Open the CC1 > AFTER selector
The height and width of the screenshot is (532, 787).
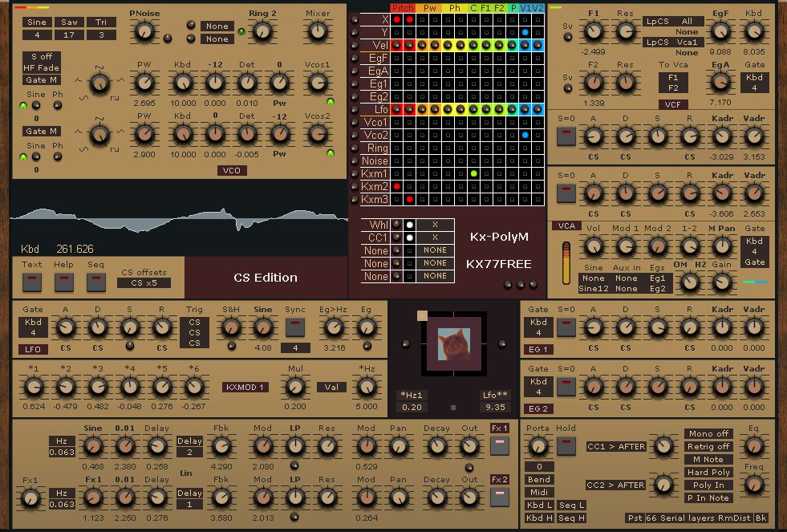tap(616, 446)
